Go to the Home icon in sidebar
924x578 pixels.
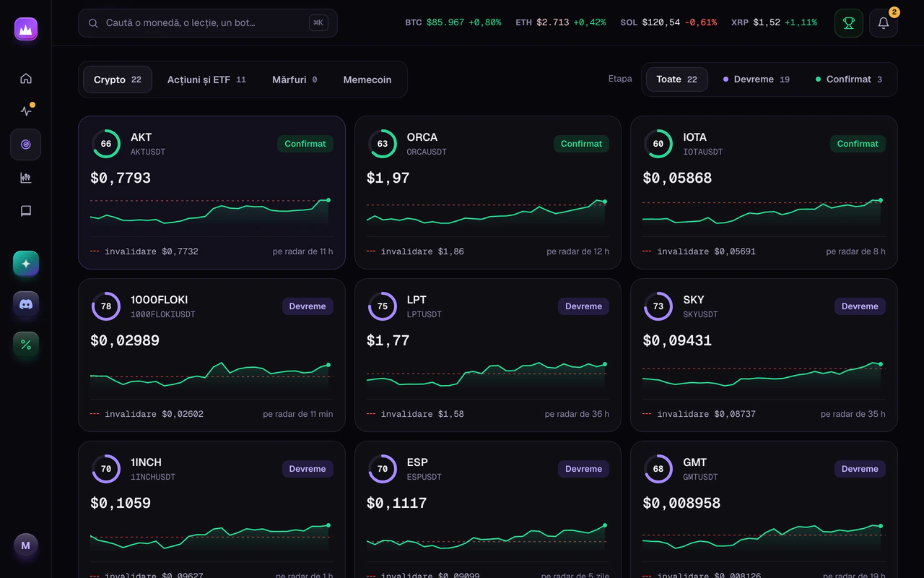(26, 78)
